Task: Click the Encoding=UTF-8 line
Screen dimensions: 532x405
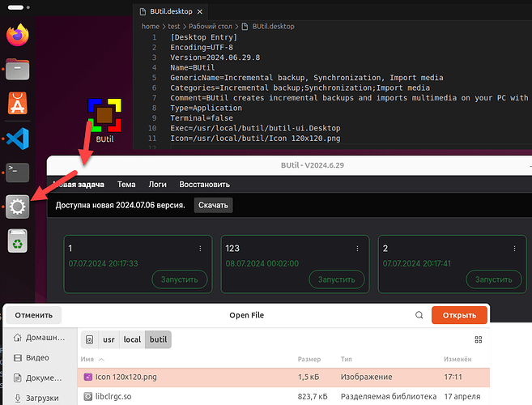Action: 202,48
